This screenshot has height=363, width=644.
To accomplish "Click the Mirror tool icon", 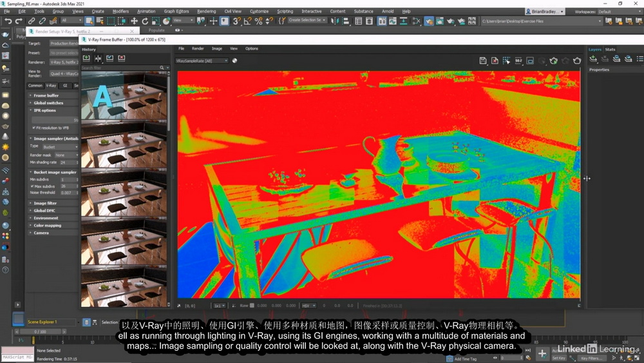I will tap(335, 21).
